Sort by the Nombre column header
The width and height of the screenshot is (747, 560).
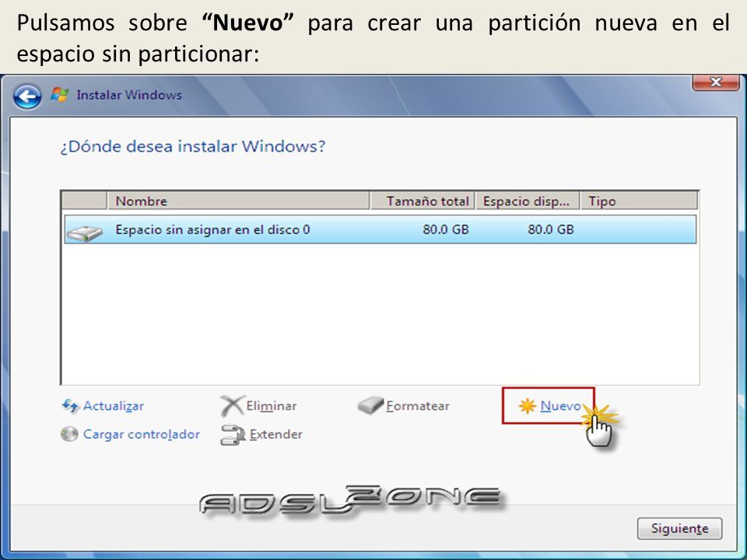239,201
